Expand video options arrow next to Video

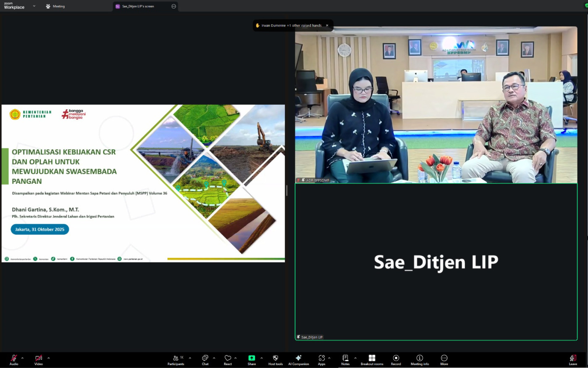tap(48, 358)
